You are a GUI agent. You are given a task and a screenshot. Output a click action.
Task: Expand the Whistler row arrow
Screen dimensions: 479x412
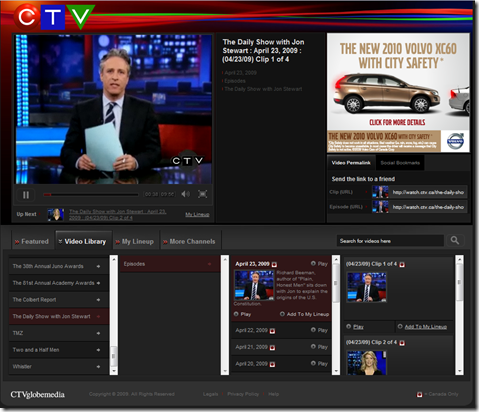click(98, 366)
